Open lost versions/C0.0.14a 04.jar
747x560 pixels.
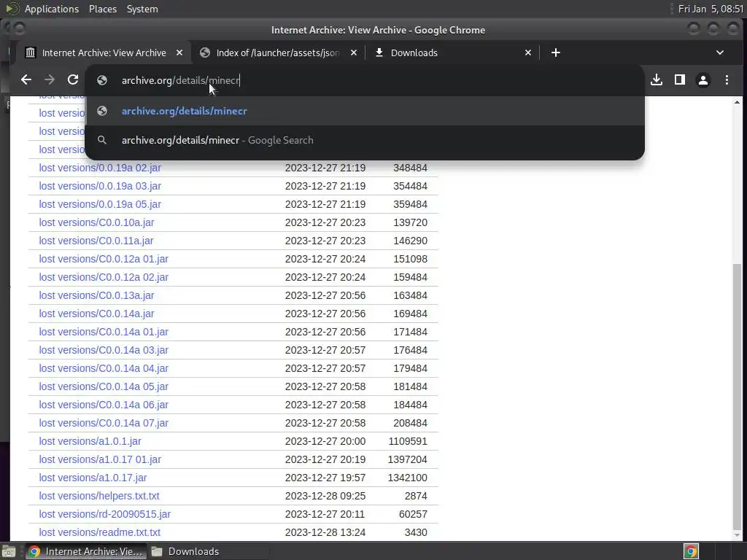(104, 368)
